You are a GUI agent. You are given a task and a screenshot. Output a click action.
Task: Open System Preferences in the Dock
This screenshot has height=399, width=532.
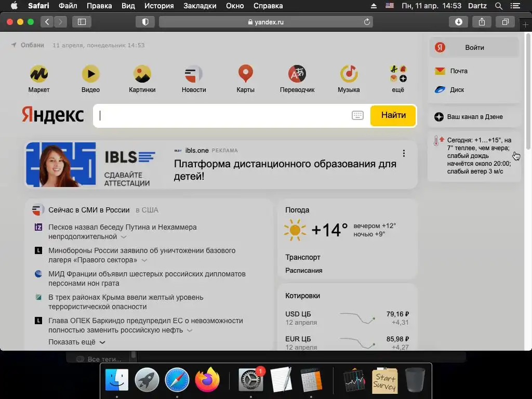point(251,380)
